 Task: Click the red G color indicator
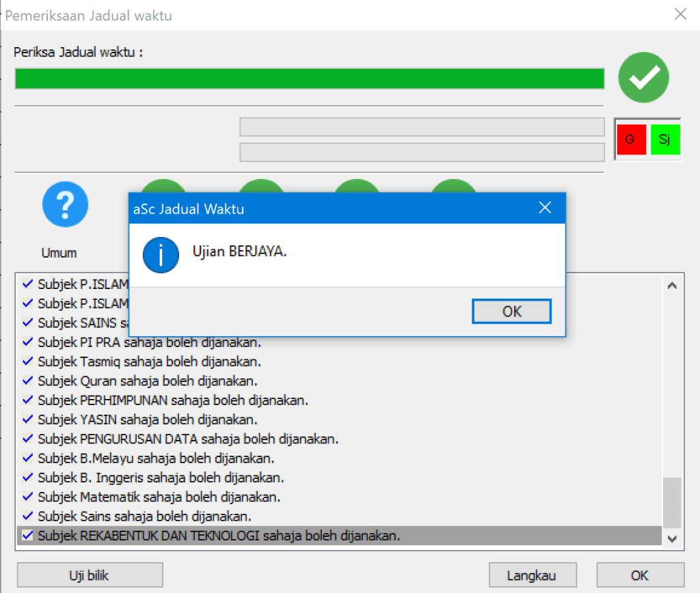click(x=631, y=139)
